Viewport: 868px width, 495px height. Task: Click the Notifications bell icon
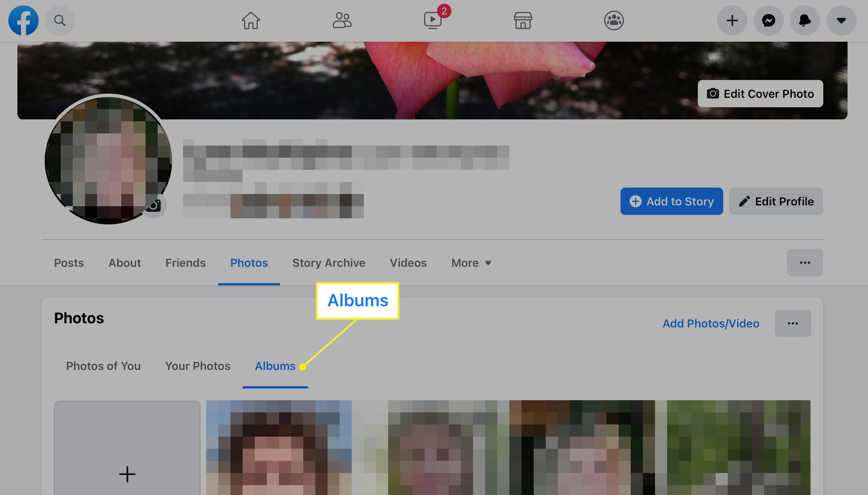click(x=805, y=20)
